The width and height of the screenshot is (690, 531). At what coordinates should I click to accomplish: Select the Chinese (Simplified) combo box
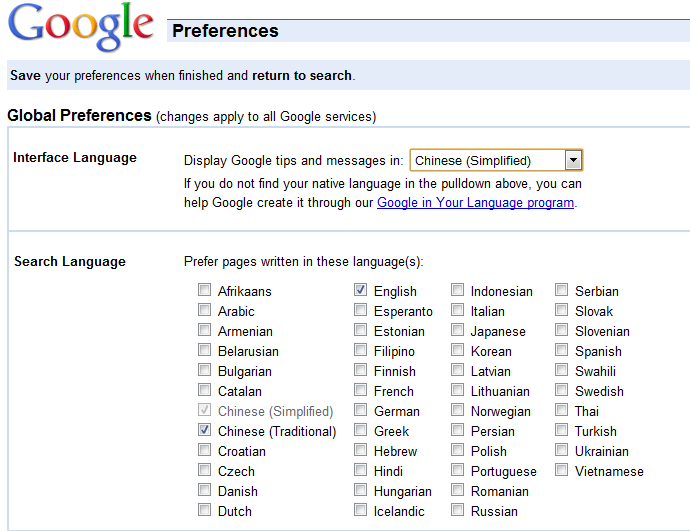coord(496,160)
